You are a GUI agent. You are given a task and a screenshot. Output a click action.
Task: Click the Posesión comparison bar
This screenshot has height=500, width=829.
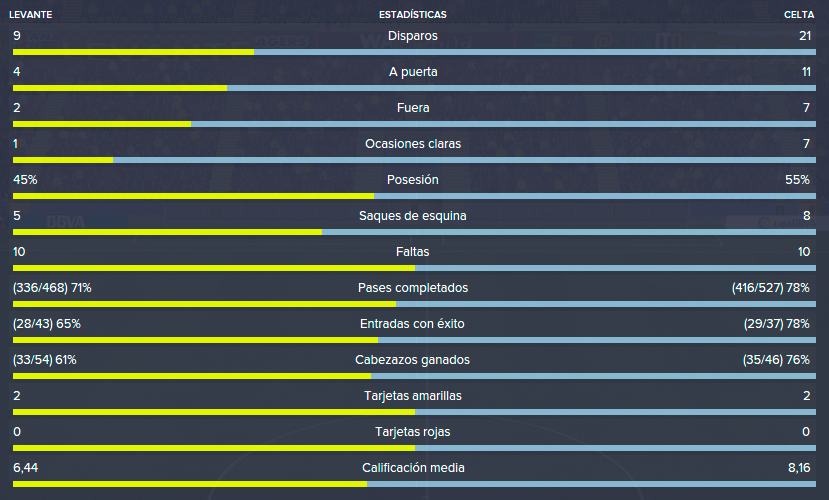[x=414, y=196]
